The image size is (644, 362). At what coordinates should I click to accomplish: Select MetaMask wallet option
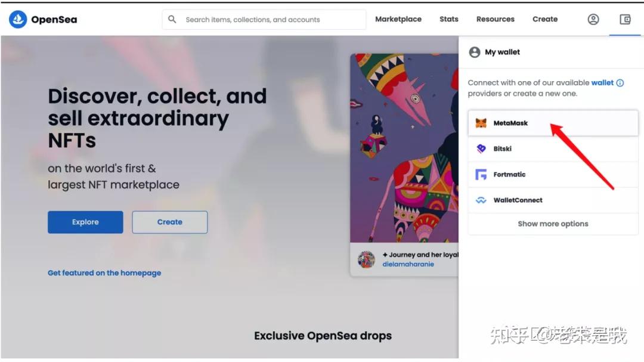[x=553, y=123]
